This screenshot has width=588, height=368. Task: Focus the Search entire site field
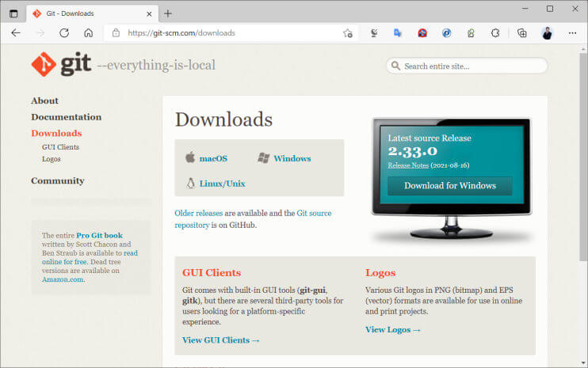pyautogui.click(x=467, y=66)
